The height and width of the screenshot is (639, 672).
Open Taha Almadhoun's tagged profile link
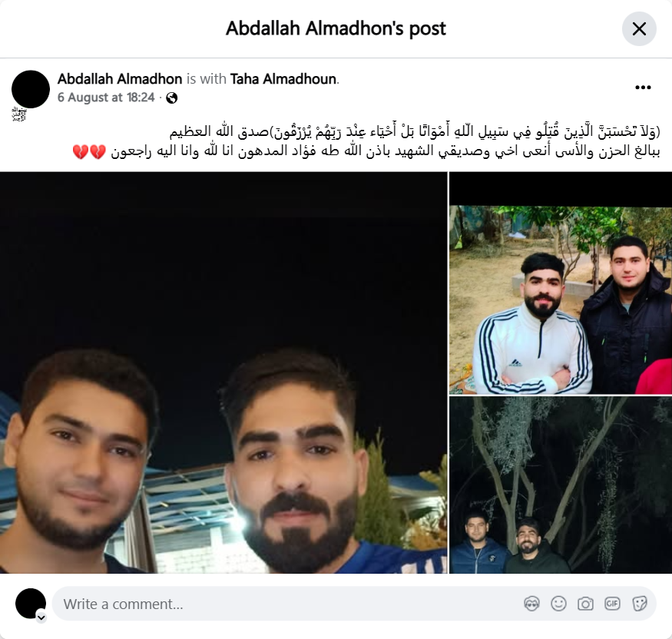tap(283, 79)
